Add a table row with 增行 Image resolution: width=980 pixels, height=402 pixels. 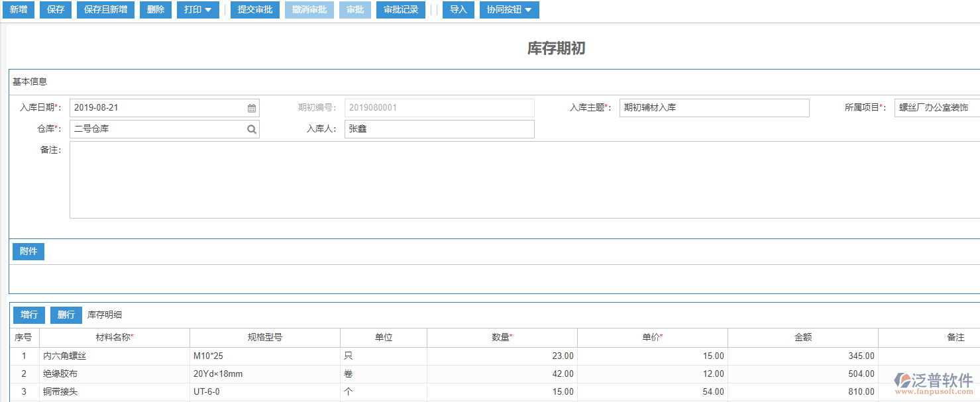coord(28,315)
